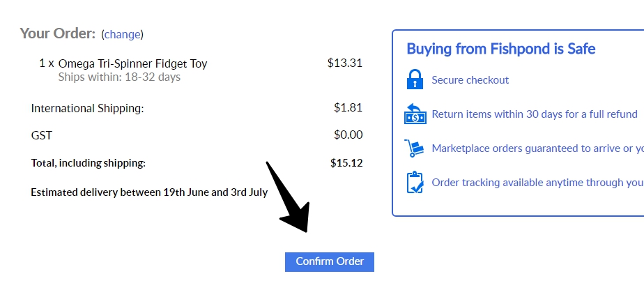Click the estimated delivery date line

click(149, 192)
